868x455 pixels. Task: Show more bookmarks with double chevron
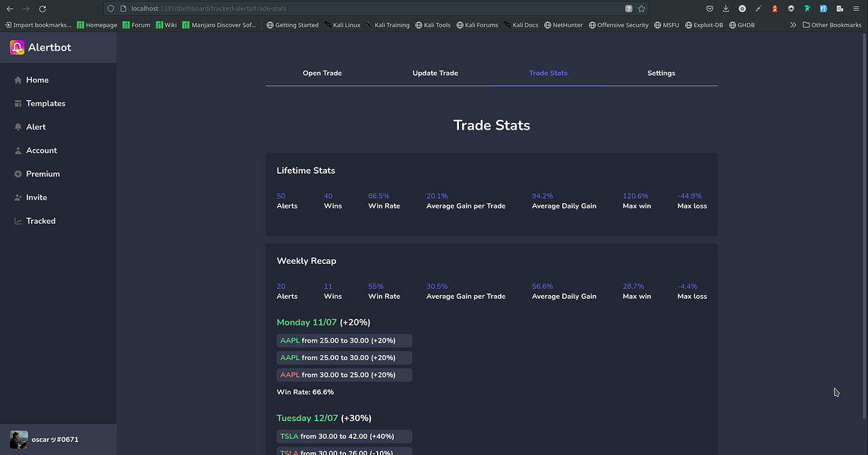point(794,25)
